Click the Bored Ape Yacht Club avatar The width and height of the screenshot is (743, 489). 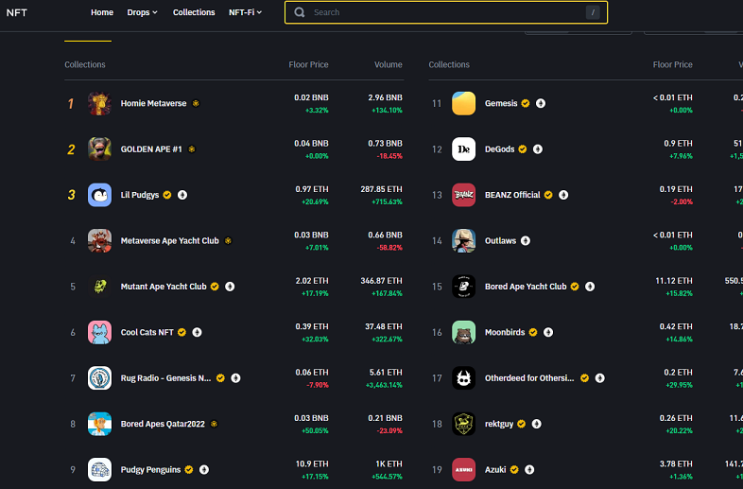463,287
